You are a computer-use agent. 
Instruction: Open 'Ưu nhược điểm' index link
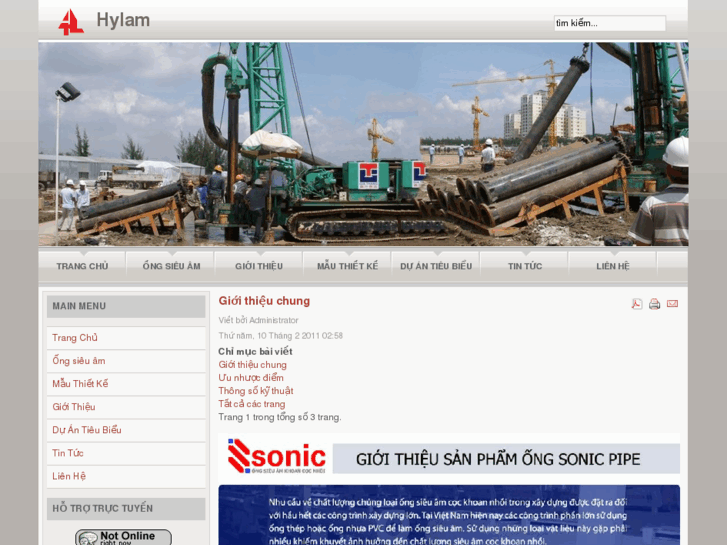click(251, 378)
